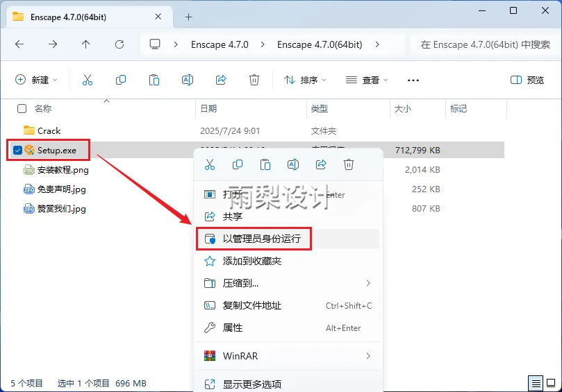Open the 排序 sort dropdown
Screen dimensions: 562x392
pyautogui.click(x=305, y=80)
